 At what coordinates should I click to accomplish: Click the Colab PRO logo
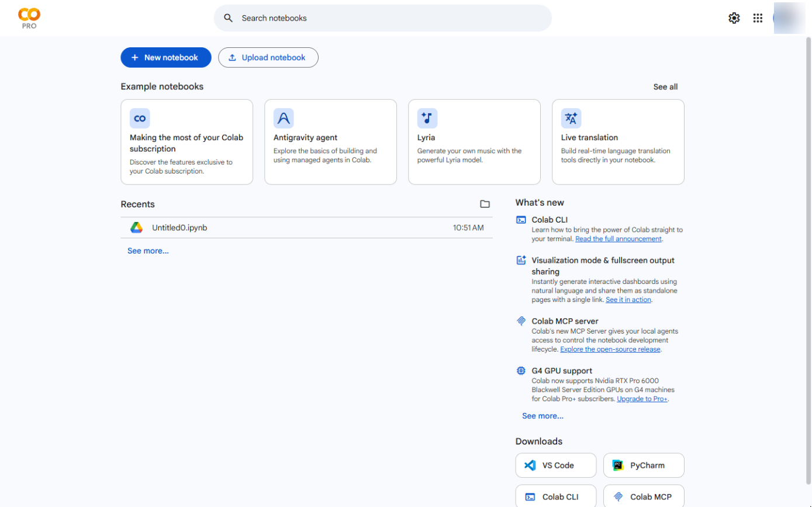[29, 18]
